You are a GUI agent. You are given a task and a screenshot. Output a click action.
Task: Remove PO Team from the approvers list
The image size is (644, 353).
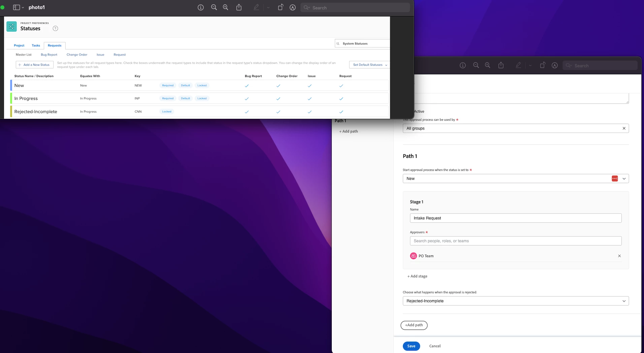tap(619, 256)
